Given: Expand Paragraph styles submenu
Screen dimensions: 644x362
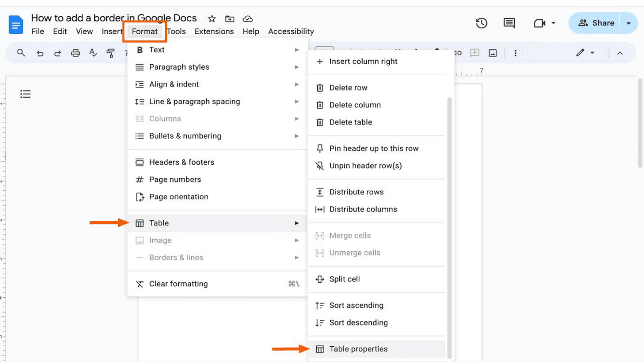Looking at the screenshot, I should (218, 67).
